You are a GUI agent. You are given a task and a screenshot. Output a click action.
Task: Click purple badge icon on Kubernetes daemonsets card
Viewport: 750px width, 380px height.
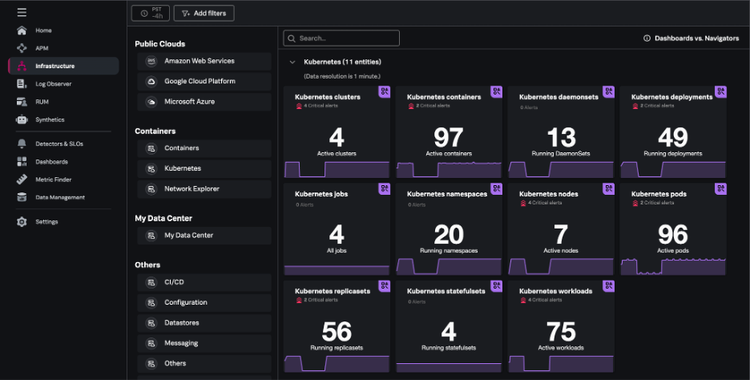(x=608, y=92)
